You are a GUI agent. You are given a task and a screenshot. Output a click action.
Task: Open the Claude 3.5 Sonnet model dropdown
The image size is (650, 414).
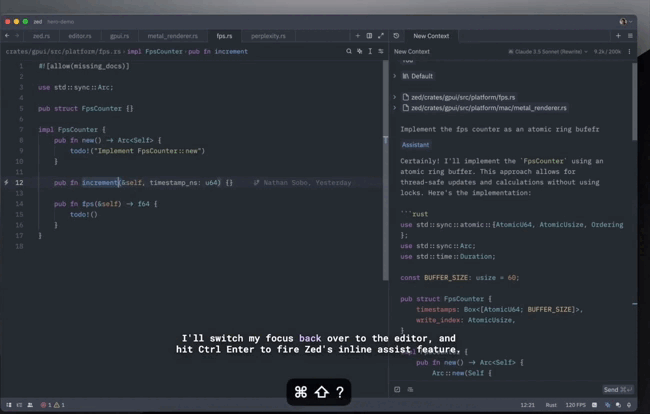point(550,51)
